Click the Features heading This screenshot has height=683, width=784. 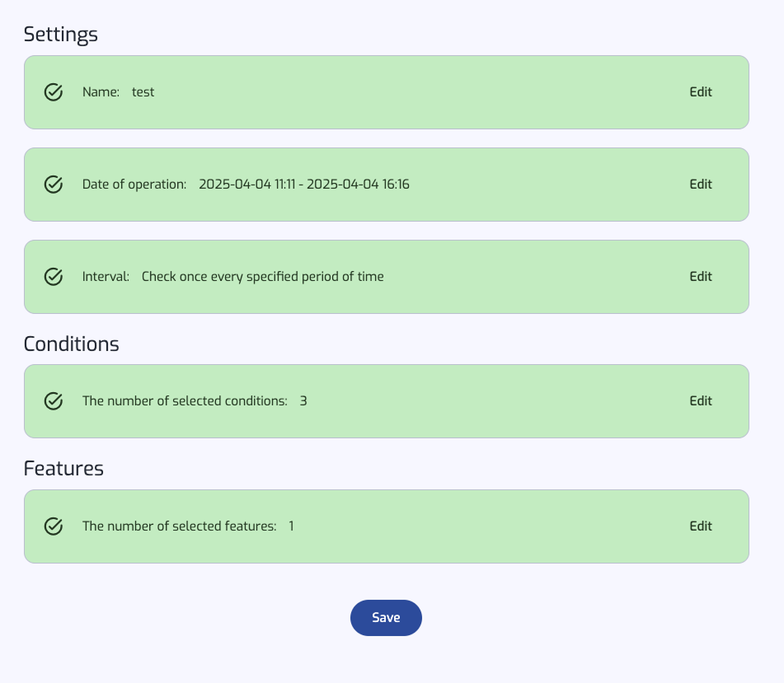pyautogui.click(x=63, y=468)
